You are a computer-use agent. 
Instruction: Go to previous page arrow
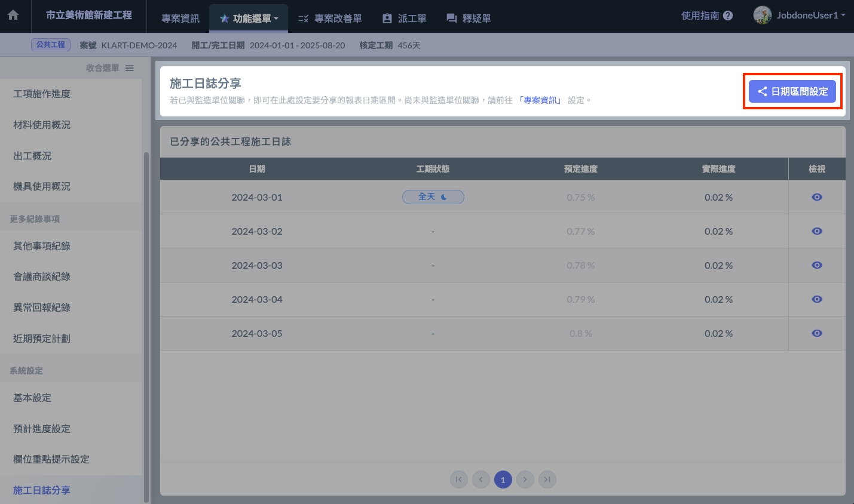481,480
